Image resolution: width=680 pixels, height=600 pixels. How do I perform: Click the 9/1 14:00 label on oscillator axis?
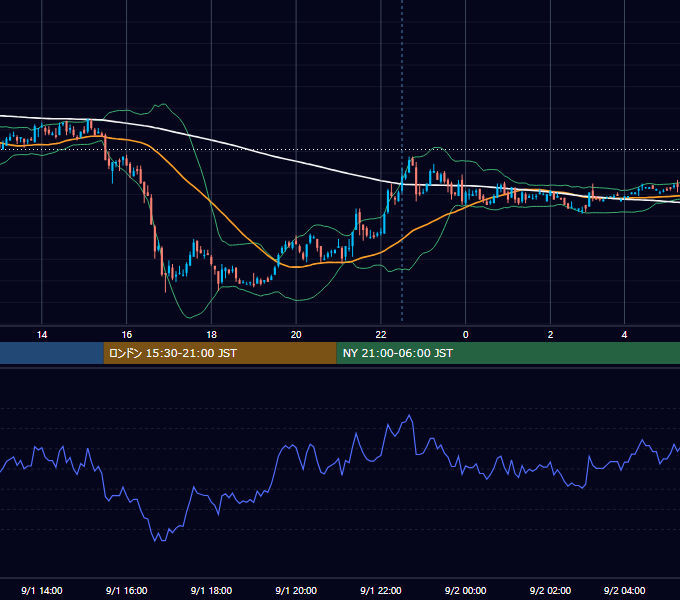[42, 590]
